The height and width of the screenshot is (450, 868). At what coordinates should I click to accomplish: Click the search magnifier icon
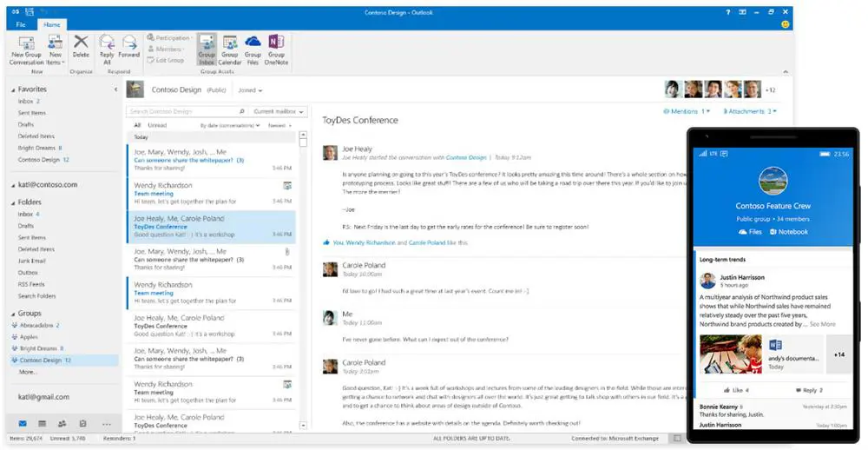(x=242, y=111)
